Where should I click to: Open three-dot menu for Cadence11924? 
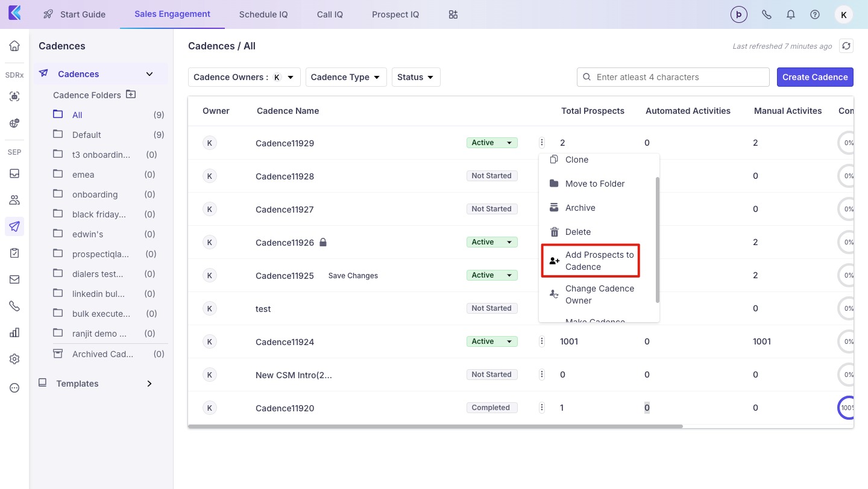[542, 341]
